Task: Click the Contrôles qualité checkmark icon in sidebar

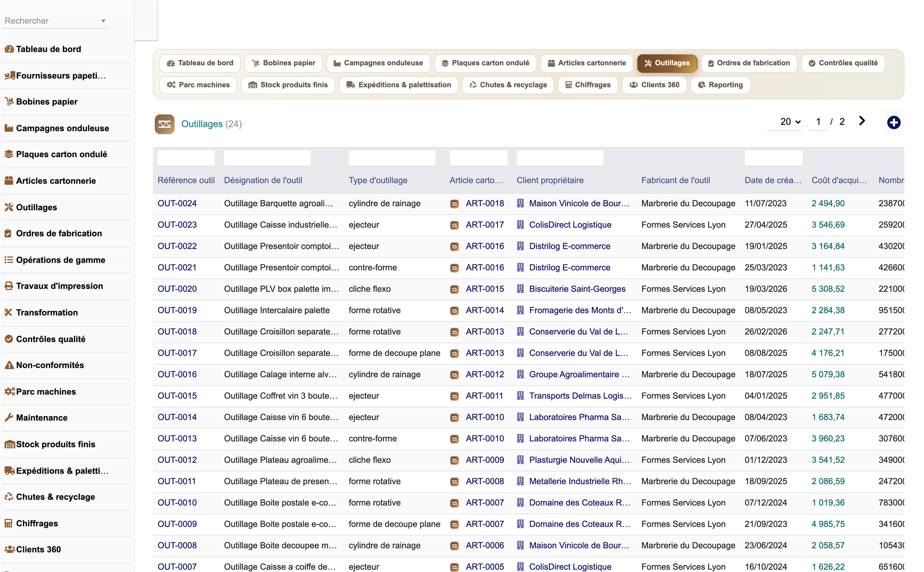Action: pos(9,339)
